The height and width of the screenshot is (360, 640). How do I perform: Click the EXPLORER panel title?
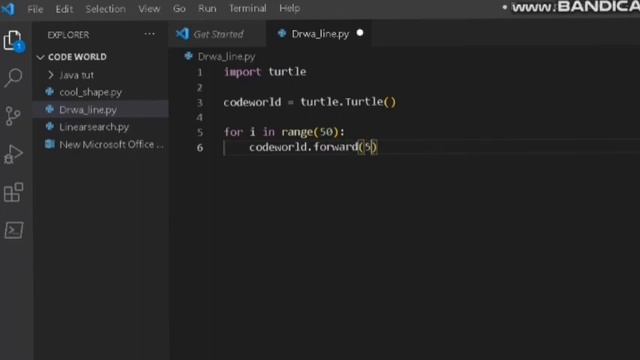click(x=68, y=35)
